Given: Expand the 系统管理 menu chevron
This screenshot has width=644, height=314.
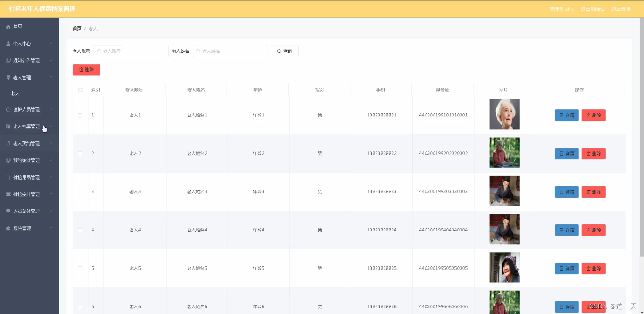Looking at the screenshot, I should pos(51,228).
